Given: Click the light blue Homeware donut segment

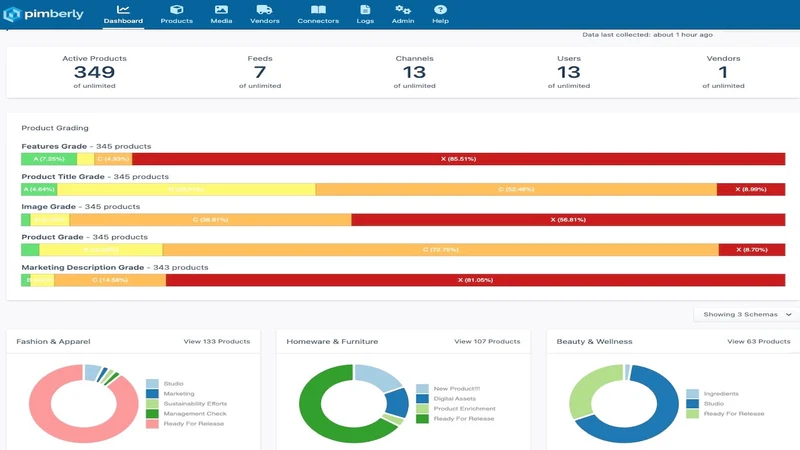Looking at the screenshot, I should pyautogui.click(x=378, y=378).
